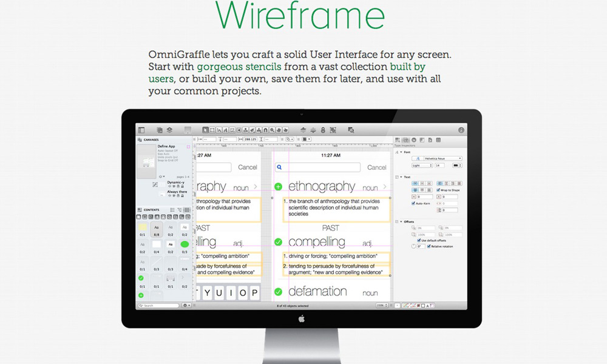Open the 'gorgeous stencils' link
The width and height of the screenshot is (607, 364).
coord(239,67)
